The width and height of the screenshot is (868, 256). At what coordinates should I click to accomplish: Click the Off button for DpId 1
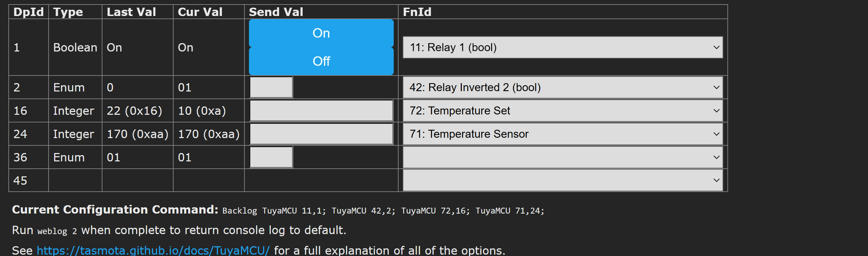coord(321,61)
